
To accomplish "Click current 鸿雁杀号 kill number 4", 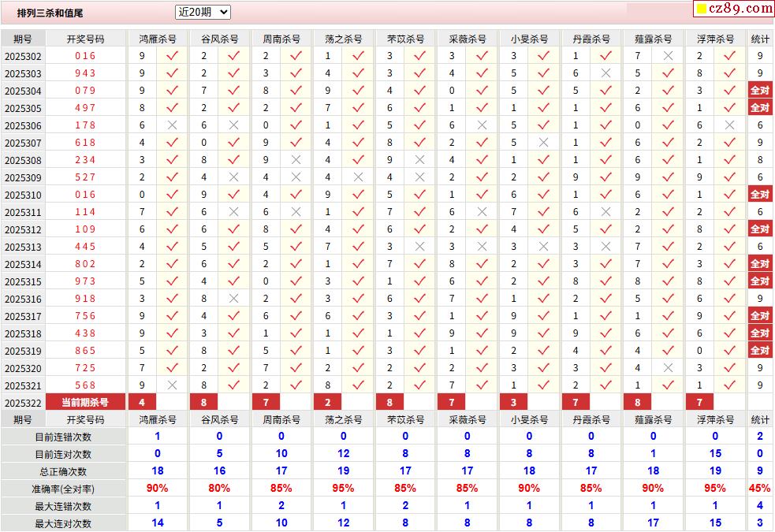I will (x=143, y=402).
